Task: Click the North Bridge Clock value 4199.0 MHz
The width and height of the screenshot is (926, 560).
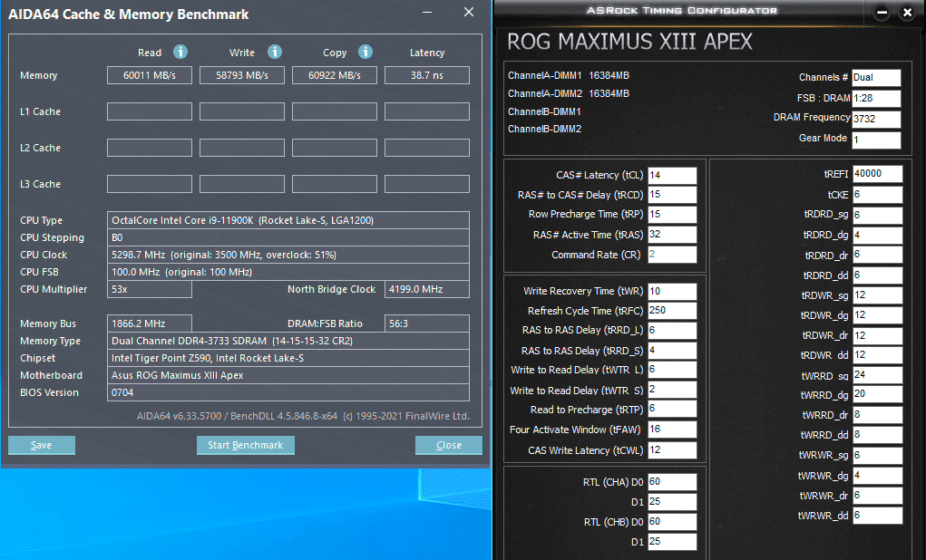Action: [x=427, y=289]
